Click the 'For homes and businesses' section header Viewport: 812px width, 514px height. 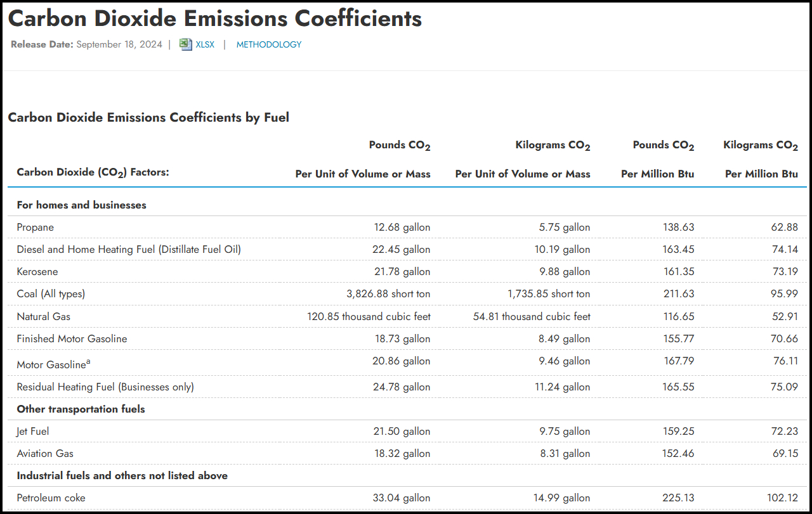coord(81,205)
